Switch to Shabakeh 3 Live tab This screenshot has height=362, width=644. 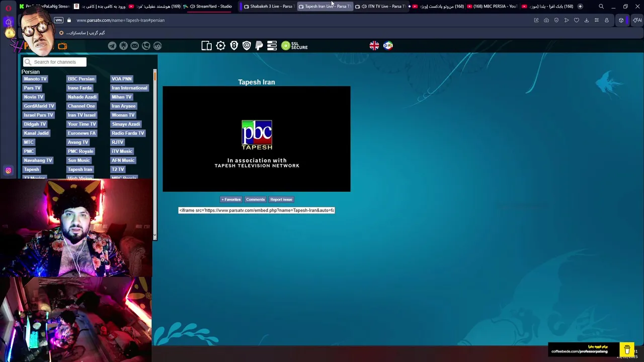click(268, 7)
